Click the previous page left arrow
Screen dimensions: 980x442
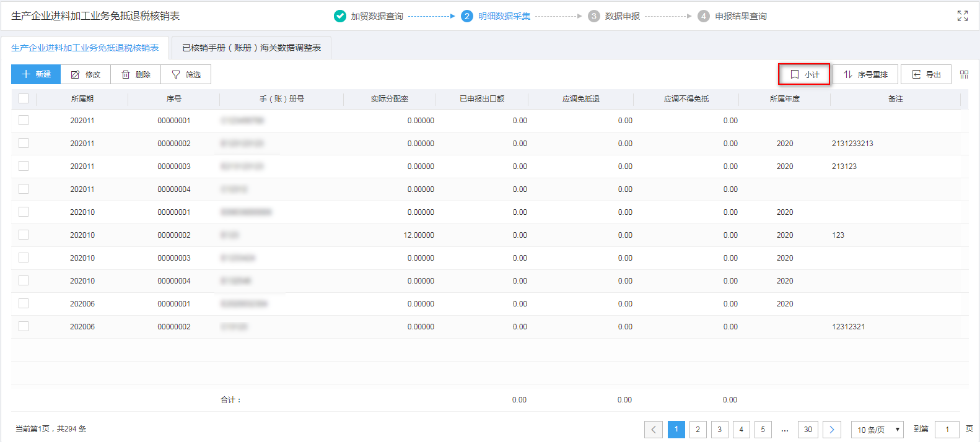[x=653, y=430]
